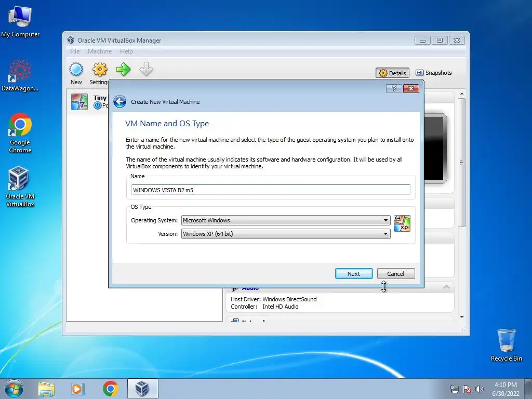
Task: Open My Computer desktop icon
Action: tap(20, 22)
